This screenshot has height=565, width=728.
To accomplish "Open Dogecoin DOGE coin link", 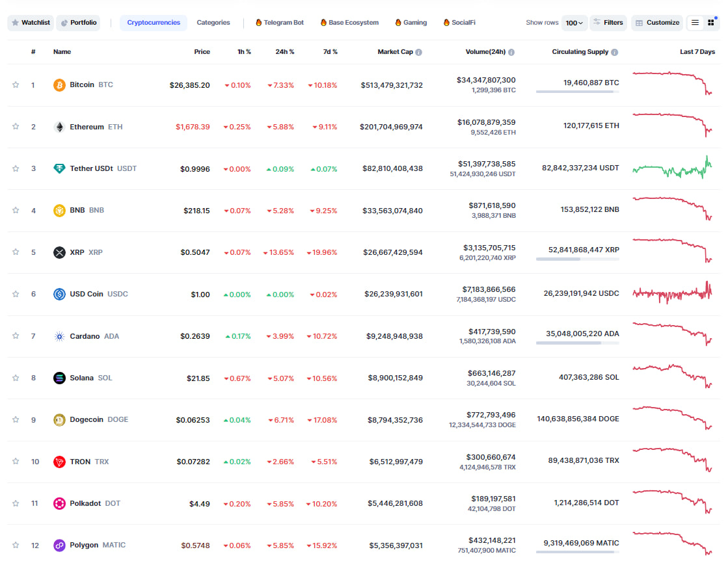I will (99, 420).
